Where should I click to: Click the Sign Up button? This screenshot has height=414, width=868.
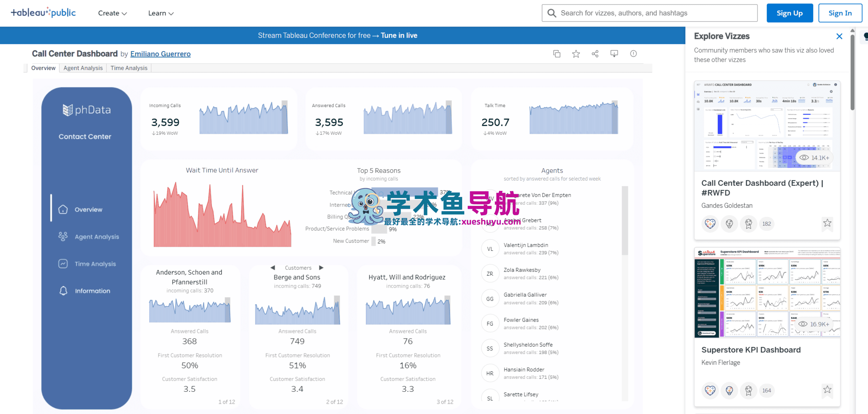pos(790,13)
